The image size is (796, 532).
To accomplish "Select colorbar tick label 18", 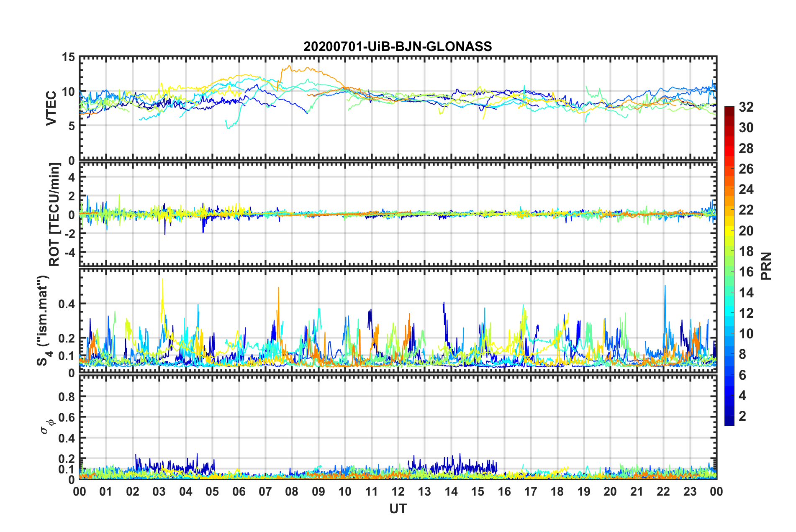I will (x=746, y=251).
